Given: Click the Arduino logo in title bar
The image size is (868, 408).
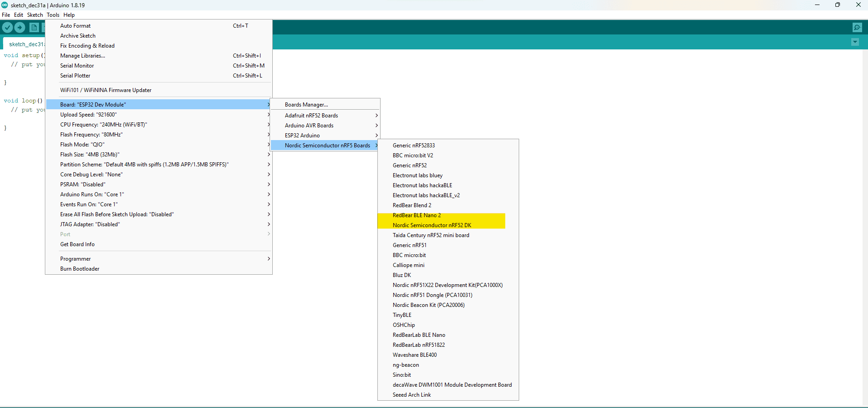Looking at the screenshot, I should coord(5,5).
